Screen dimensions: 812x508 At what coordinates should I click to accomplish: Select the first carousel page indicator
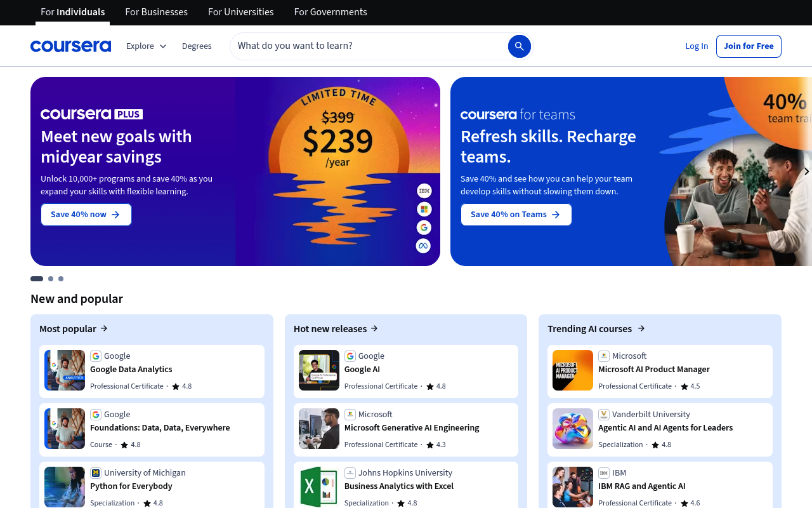(37, 279)
